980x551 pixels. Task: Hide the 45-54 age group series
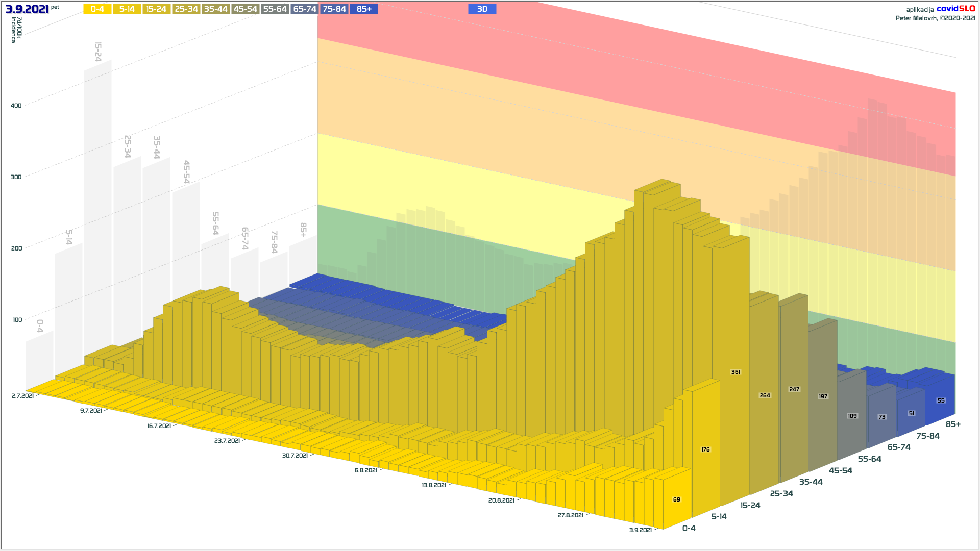(245, 9)
